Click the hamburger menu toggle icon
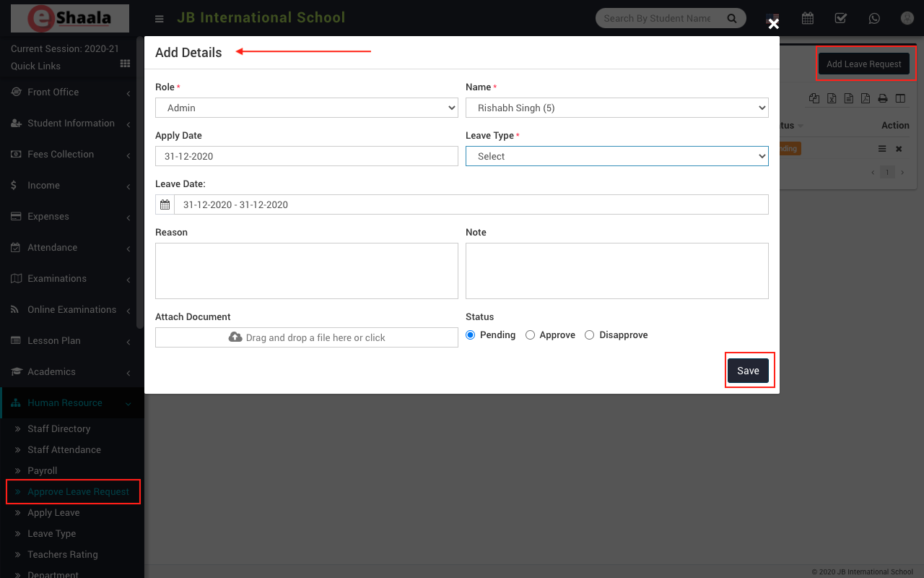This screenshot has width=924, height=578. coord(160,19)
